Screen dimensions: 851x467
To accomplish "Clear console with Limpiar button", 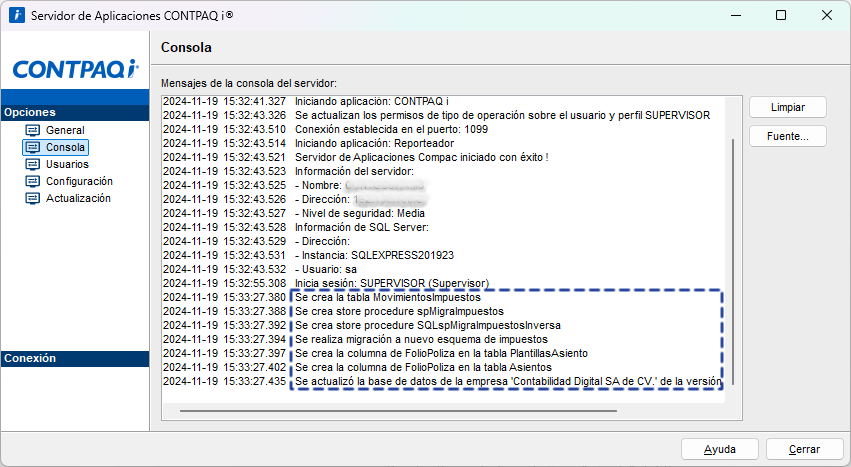I will [788, 107].
